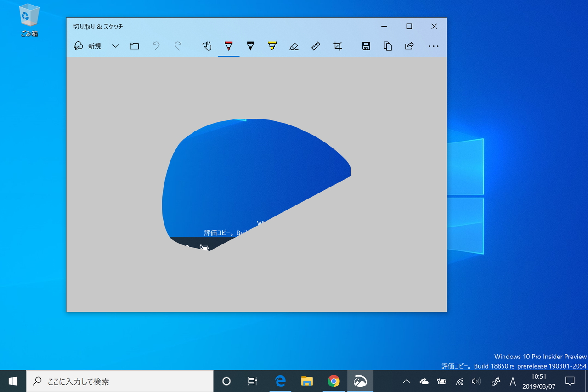Open Windows Ink Workspace tray icon
Image resolution: width=588 pixels, height=392 pixels.
tap(495, 381)
